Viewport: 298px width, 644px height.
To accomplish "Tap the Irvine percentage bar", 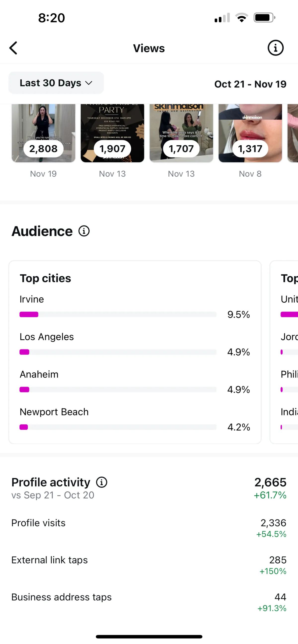I will point(118,315).
